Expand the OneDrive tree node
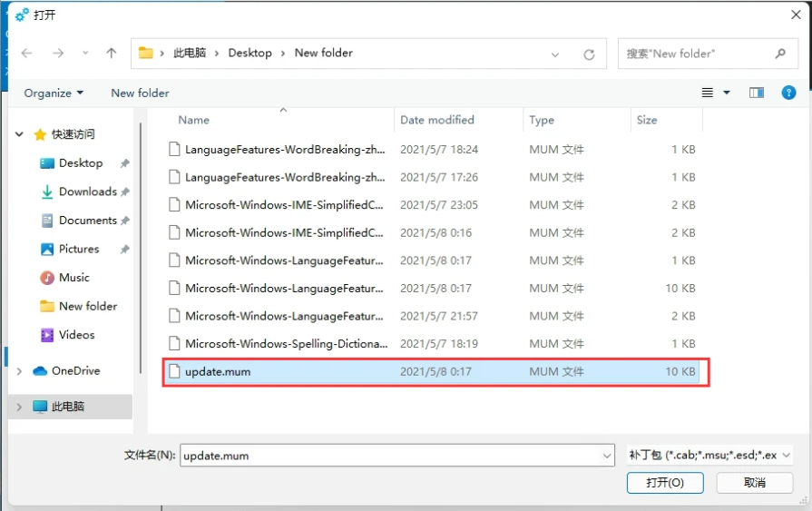Viewport: 812px width, 511px height. pos(20,371)
